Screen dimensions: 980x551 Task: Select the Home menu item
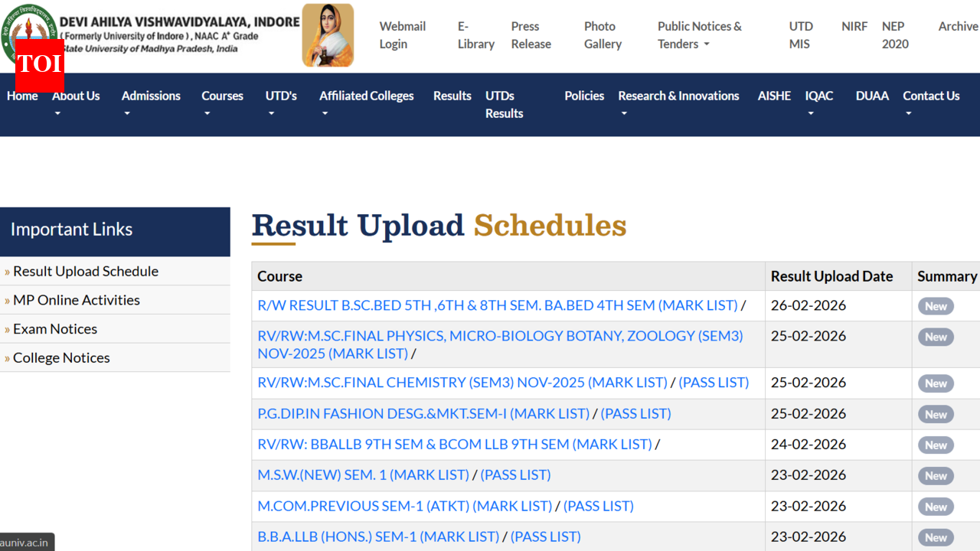pyautogui.click(x=22, y=96)
